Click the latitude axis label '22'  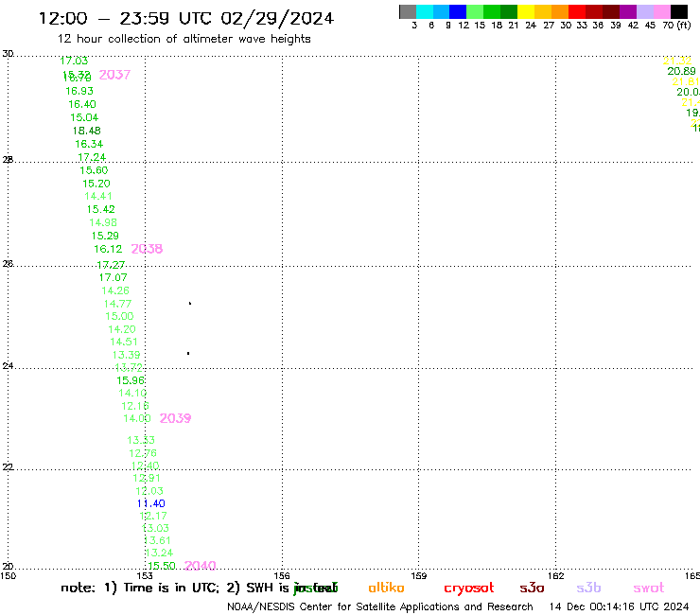pos(8,467)
